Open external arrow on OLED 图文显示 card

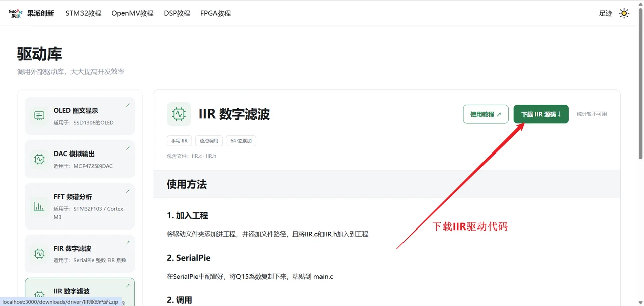128,105
